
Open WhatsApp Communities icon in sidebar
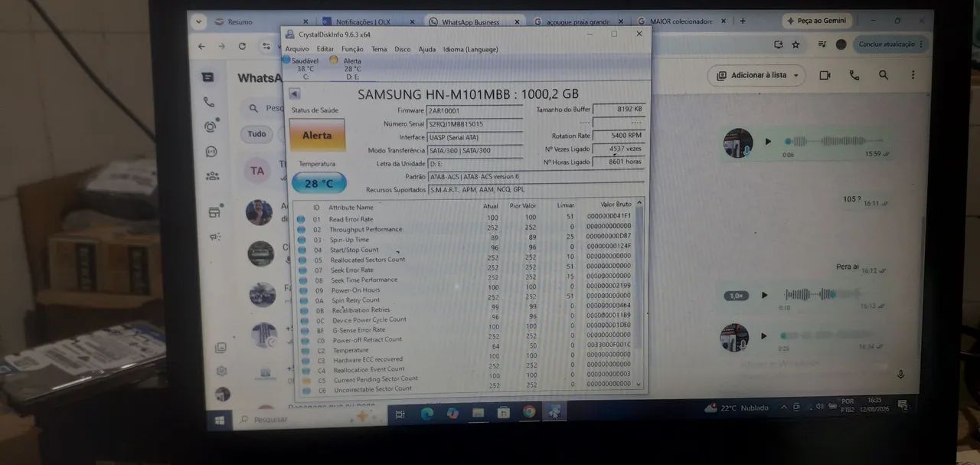[212, 176]
